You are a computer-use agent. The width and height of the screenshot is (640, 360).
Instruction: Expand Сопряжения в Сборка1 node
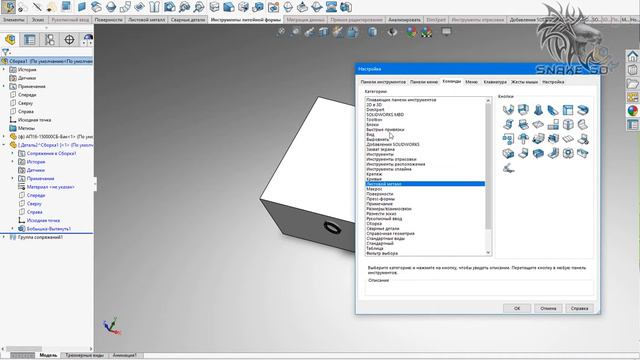[x=12, y=153]
